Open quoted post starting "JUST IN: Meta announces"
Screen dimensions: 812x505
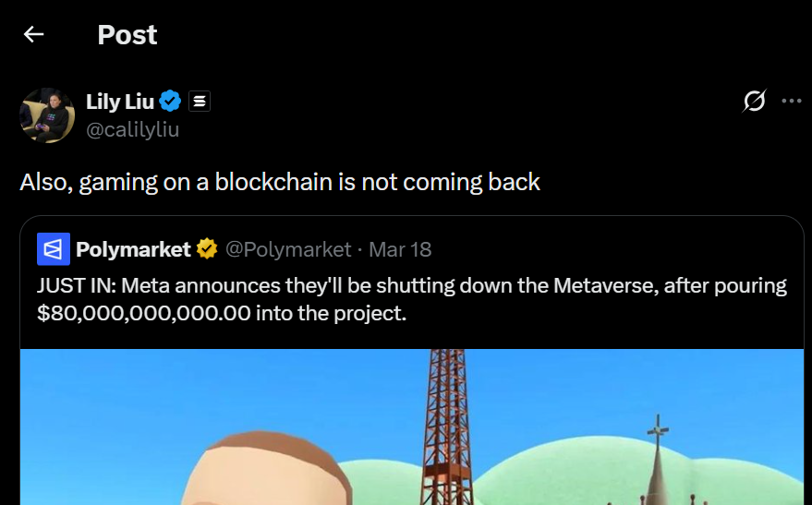coord(412,285)
